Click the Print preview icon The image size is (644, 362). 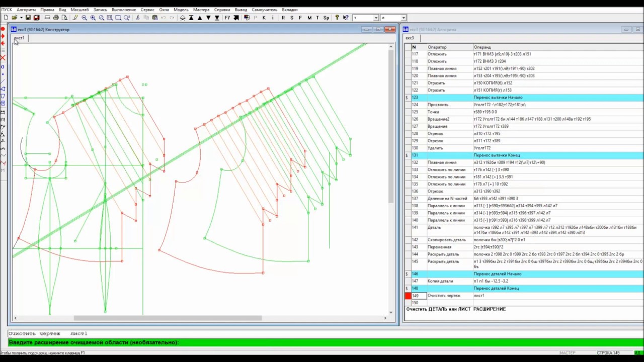[64, 18]
